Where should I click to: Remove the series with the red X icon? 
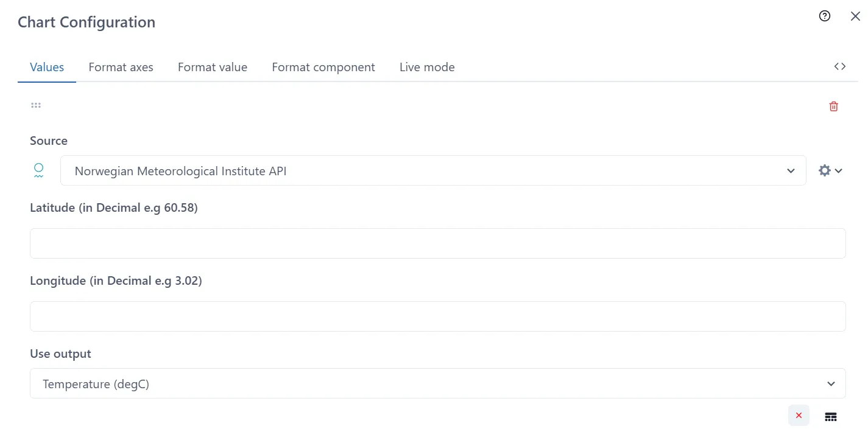tap(799, 415)
